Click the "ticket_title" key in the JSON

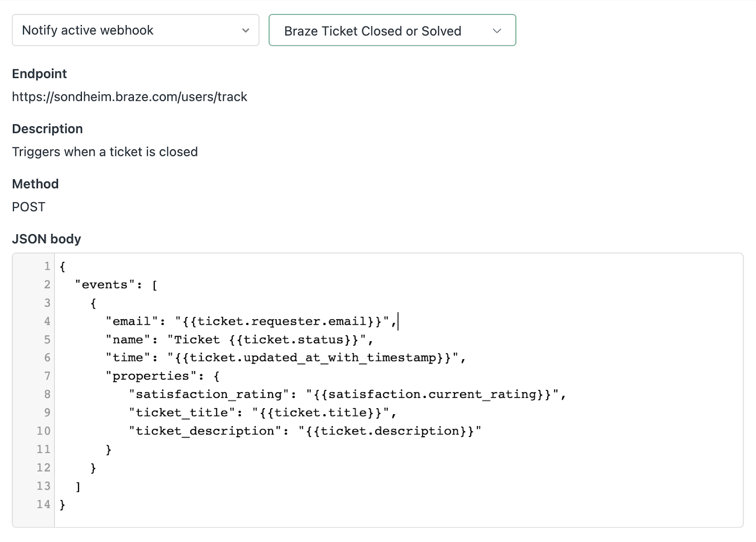click(x=182, y=413)
